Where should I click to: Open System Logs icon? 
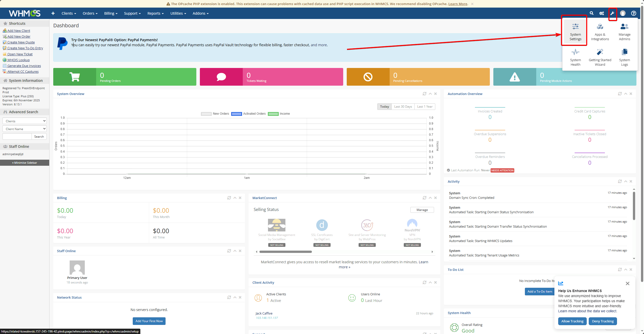624,57
